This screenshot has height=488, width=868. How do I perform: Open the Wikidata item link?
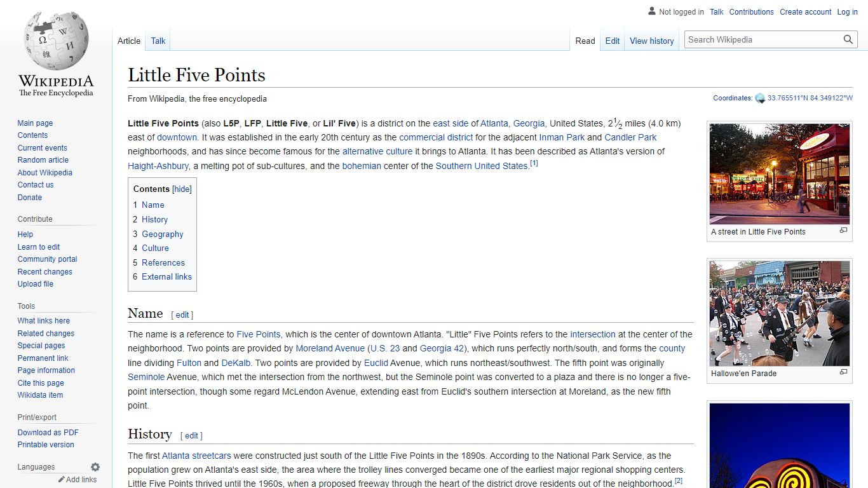40,395
